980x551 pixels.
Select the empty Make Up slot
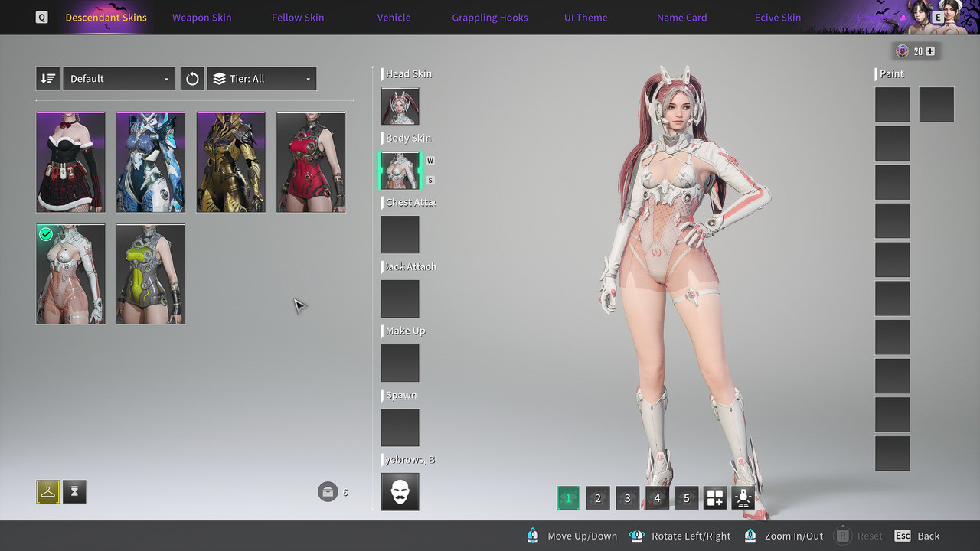[400, 364]
